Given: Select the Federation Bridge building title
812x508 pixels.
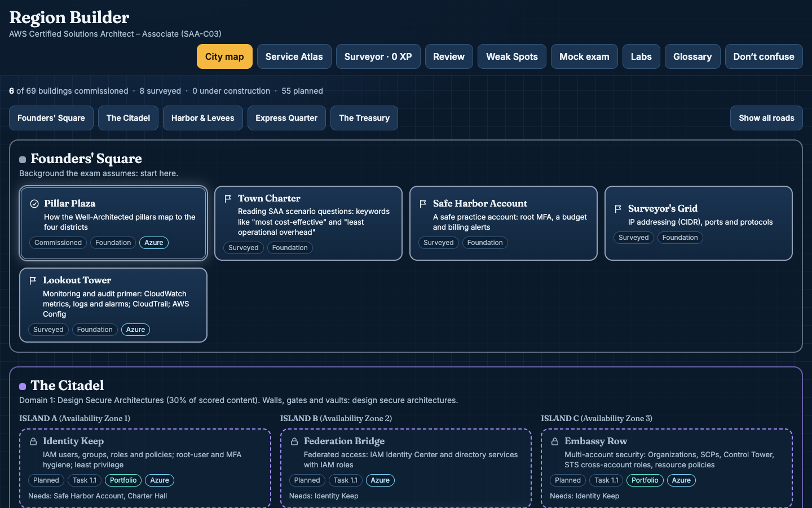Looking at the screenshot, I should click(344, 441).
